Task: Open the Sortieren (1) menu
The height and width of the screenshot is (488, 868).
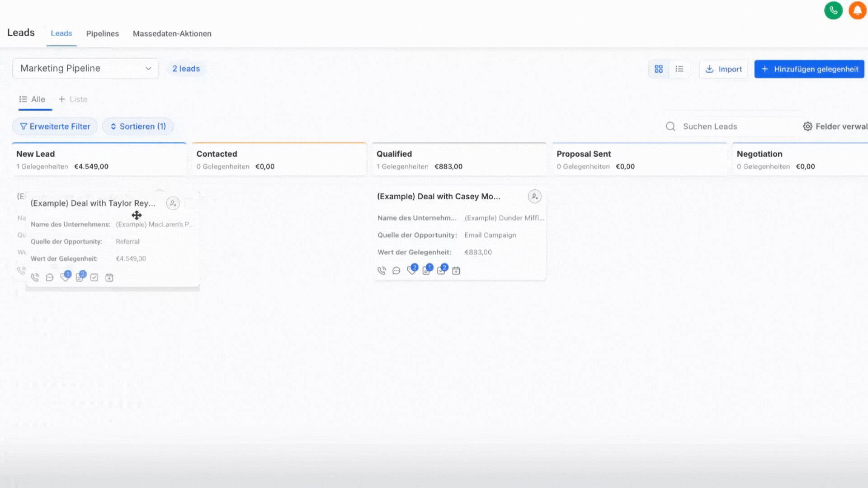Action: tap(138, 127)
